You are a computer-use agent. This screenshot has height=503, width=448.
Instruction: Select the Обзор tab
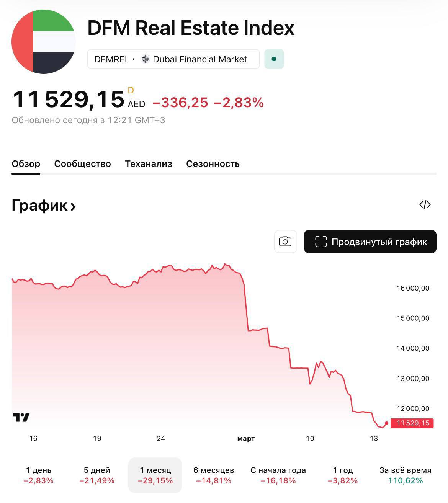(26, 164)
